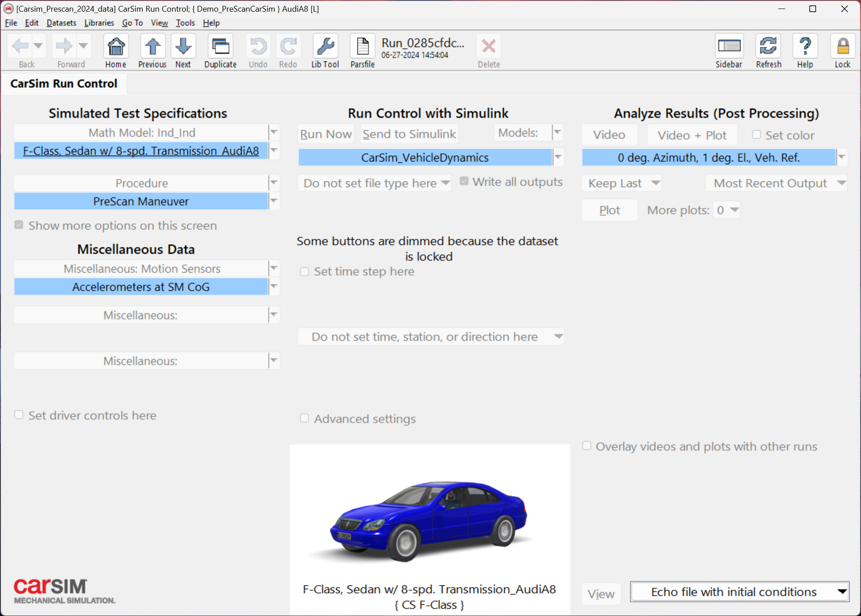Select the CarSim Run Control tab

(x=64, y=84)
